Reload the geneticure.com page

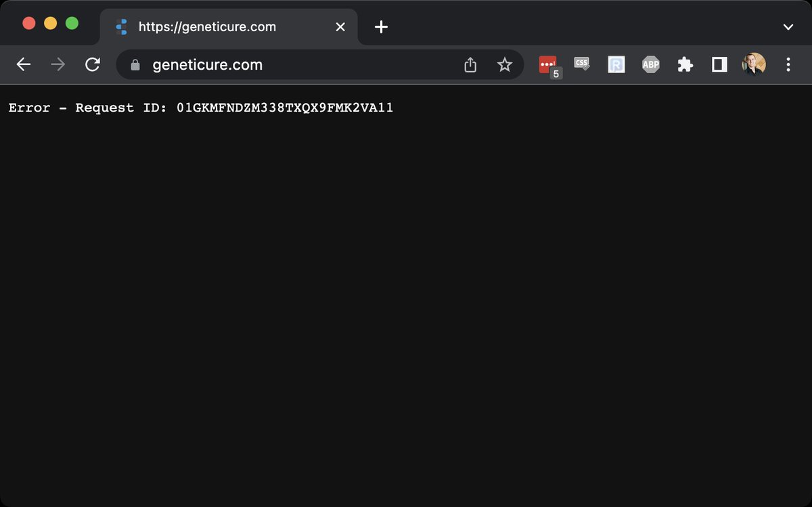93,64
